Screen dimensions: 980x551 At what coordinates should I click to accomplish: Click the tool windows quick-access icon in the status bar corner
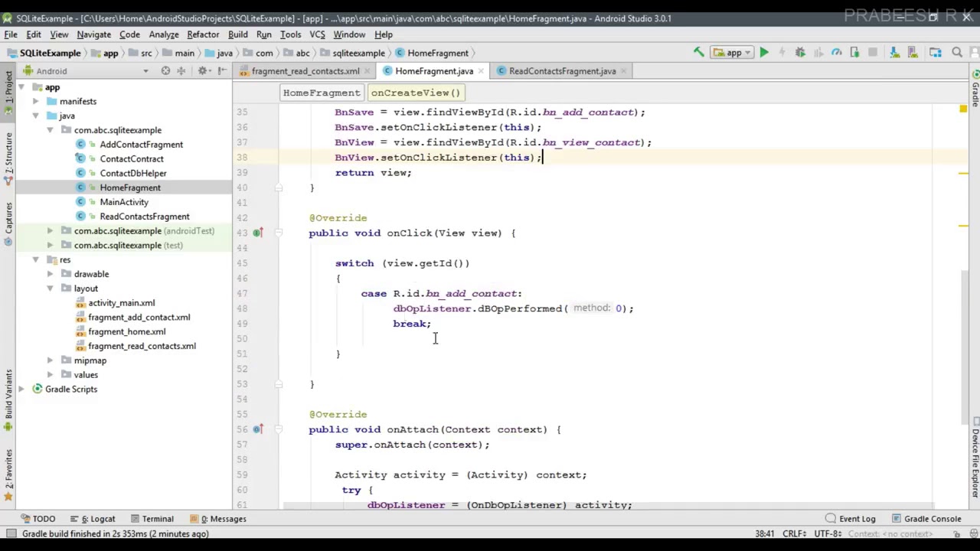pos(11,533)
